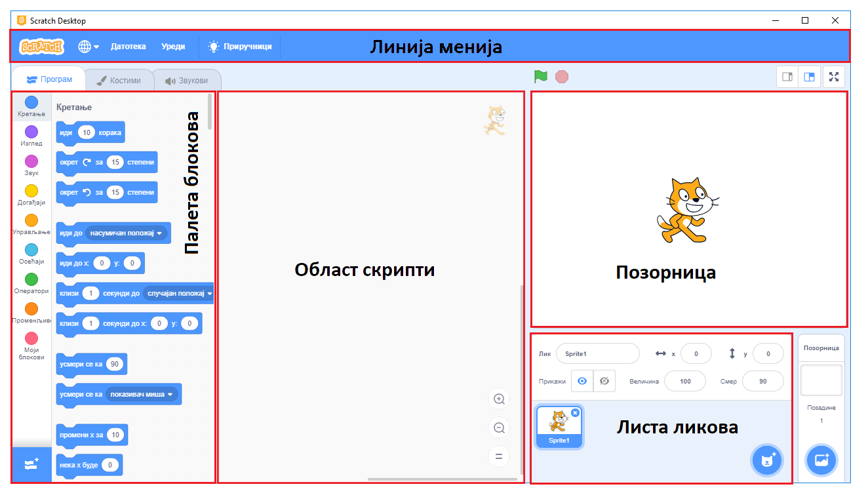Show the sprite with the eye icon

click(x=582, y=381)
